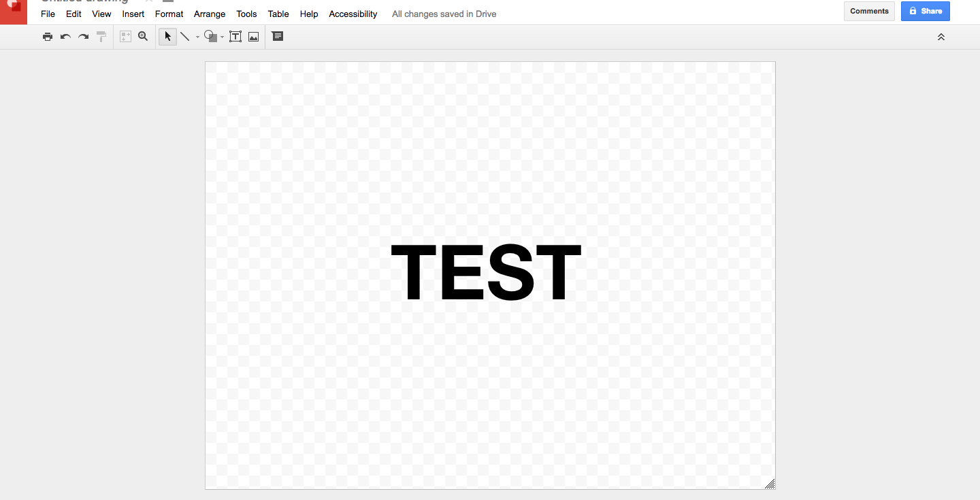Open the Insert menu
The image size is (980, 500).
tap(133, 14)
